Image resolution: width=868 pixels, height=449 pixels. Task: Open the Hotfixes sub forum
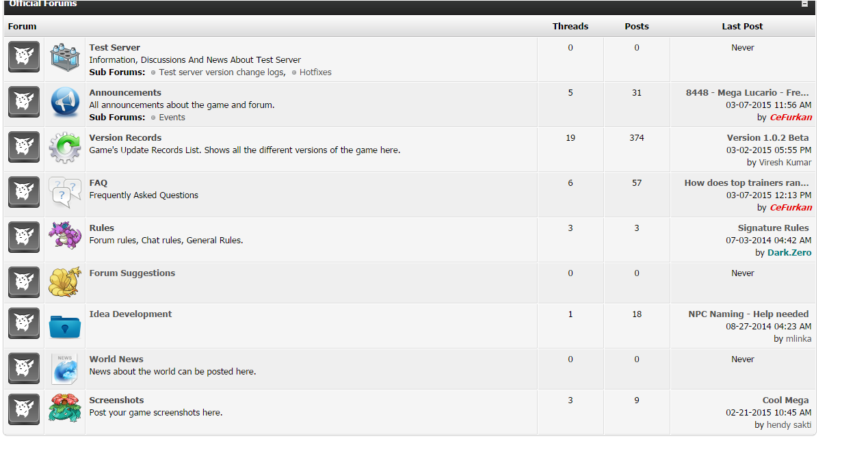pyautogui.click(x=315, y=72)
